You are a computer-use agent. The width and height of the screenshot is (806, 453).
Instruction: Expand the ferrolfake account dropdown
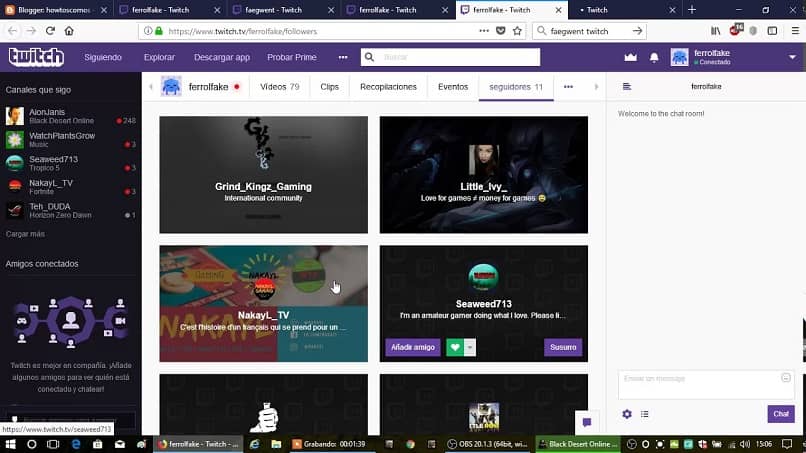792,57
